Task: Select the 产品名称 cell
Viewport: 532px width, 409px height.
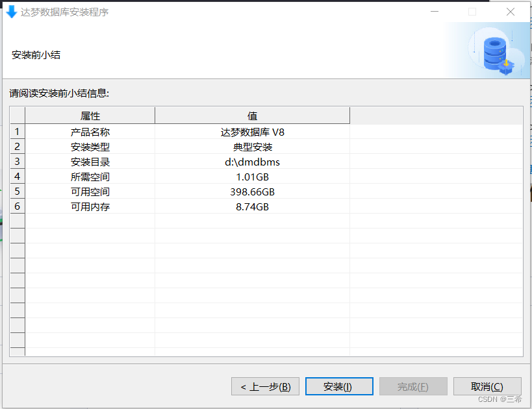Action: coord(90,132)
